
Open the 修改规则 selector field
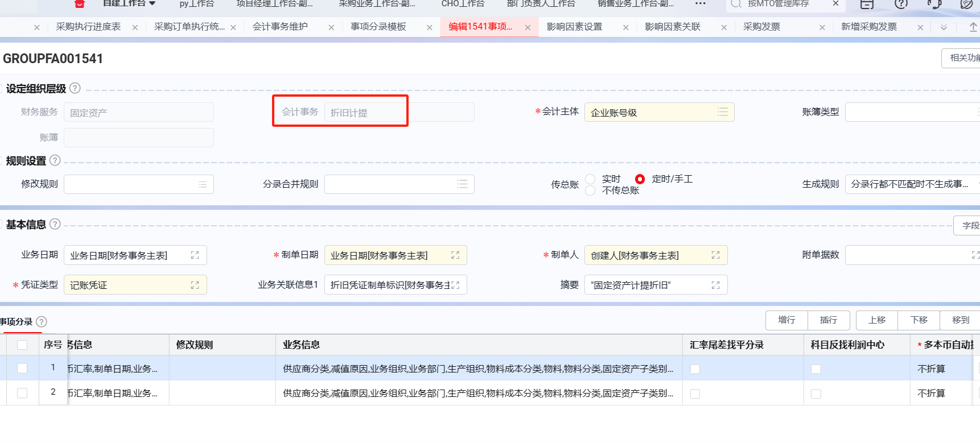tap(138, 184)
